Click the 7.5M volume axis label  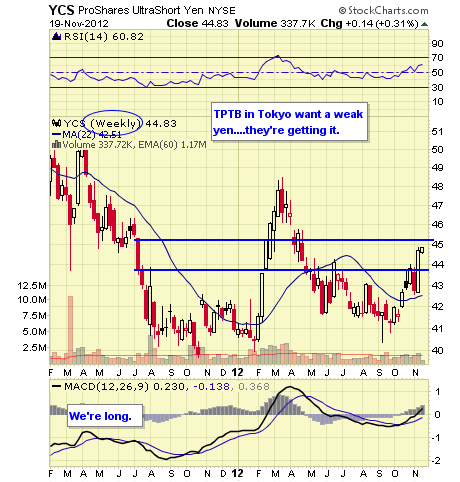[35, 315]
